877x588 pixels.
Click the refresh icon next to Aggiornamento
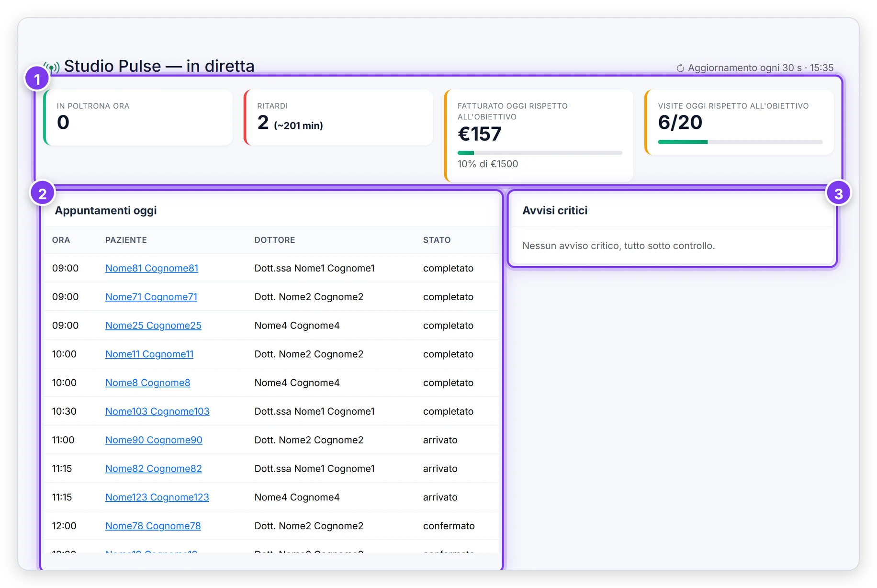tap(680, 68)
